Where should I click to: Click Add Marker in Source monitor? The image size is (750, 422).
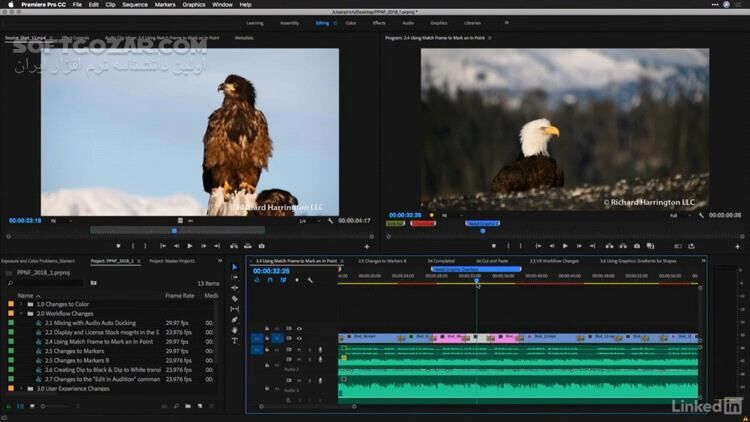(x=118, y=246)
